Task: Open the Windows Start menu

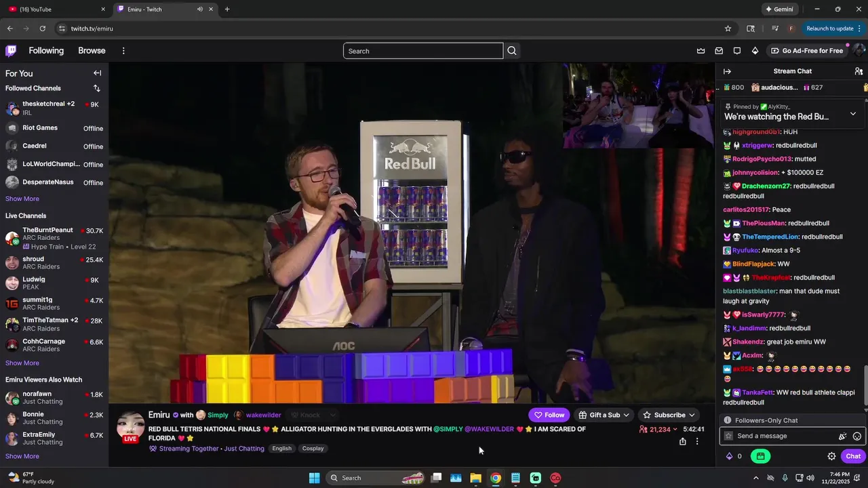Action: coord(314,478)
